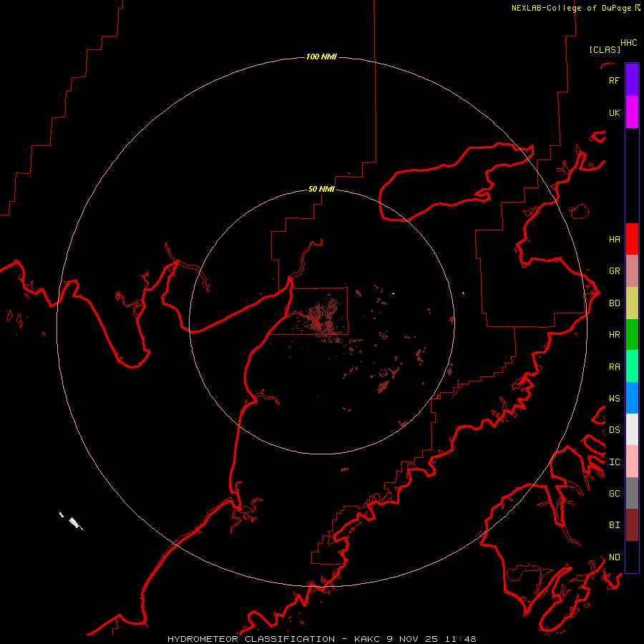
Task: Click the NEXLAB-College of DuPage credit text
Action: [572, 8]
